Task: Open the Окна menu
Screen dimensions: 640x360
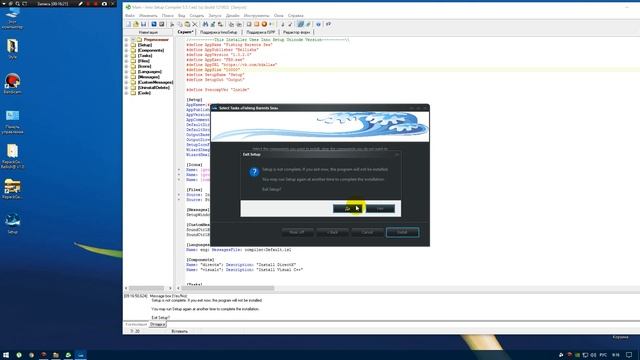Action: [x=278, y=16]
